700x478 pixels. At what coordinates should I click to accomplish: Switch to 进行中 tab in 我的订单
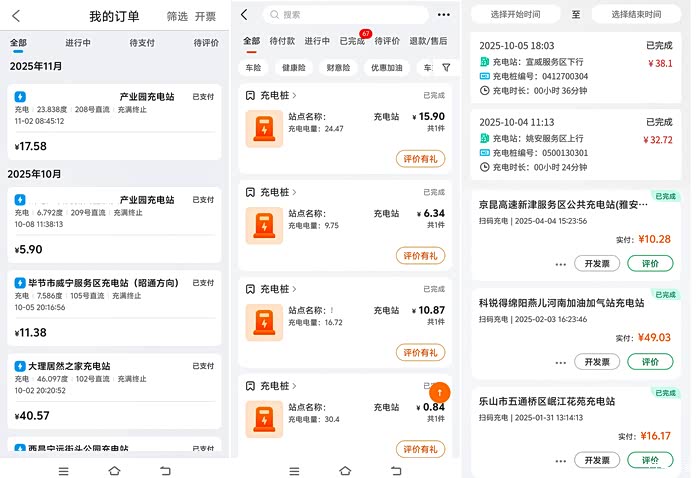click(78, 43)
